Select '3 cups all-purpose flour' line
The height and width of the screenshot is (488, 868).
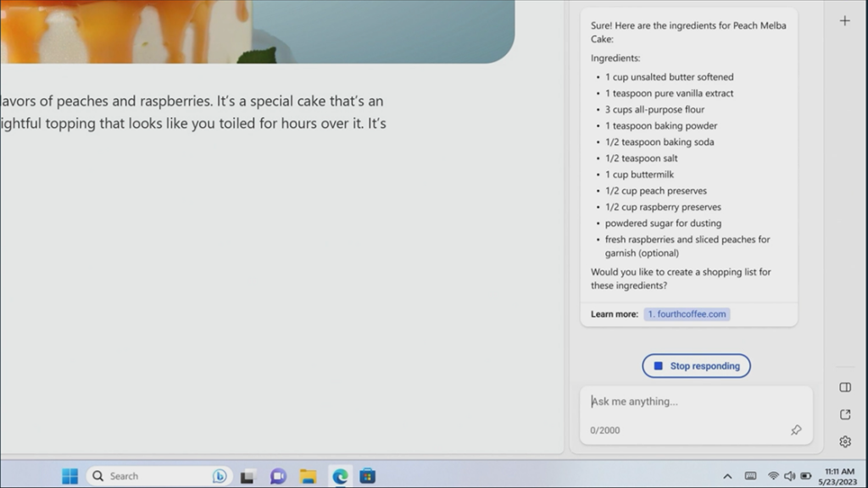pos(655,109)
